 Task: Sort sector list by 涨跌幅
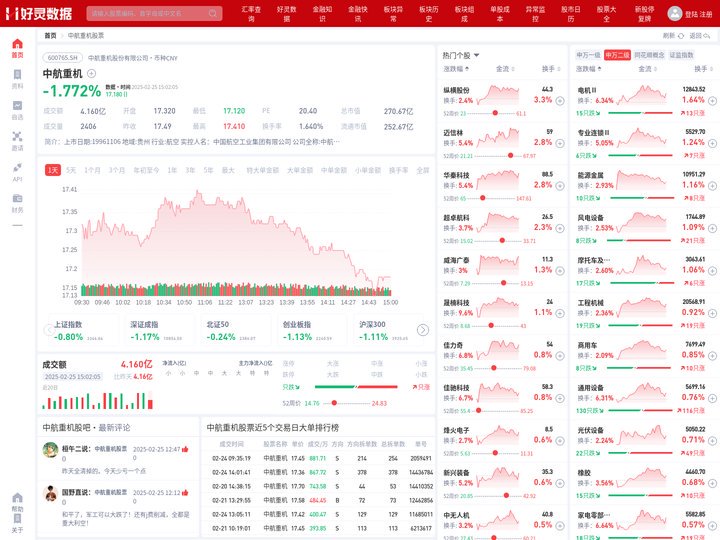point(589,69)
